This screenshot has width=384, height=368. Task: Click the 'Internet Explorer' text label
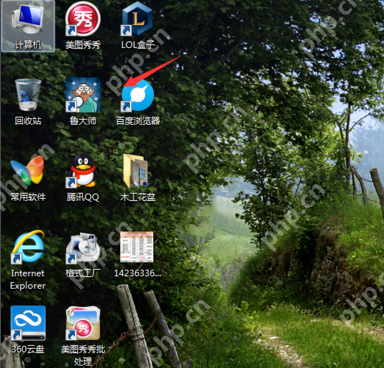coord(27,279)
